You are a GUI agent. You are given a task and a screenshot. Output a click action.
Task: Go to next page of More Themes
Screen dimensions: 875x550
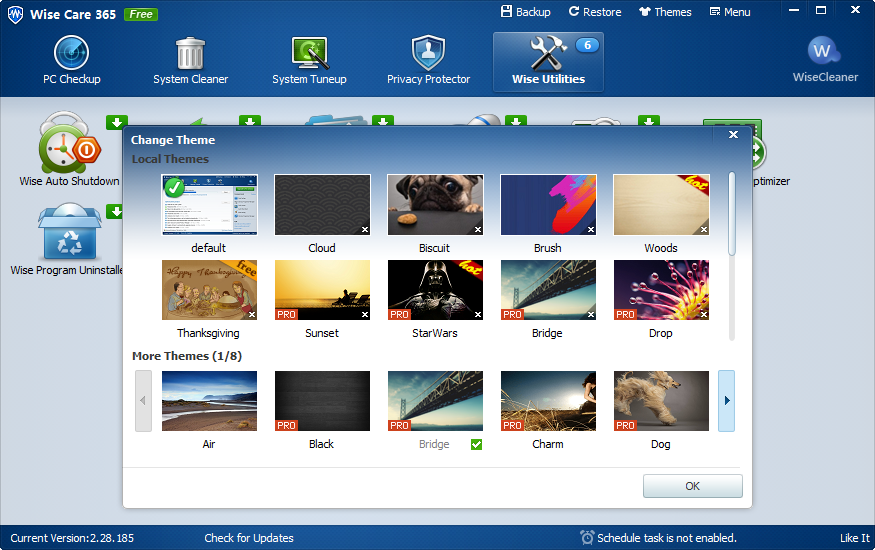(726, 401)
